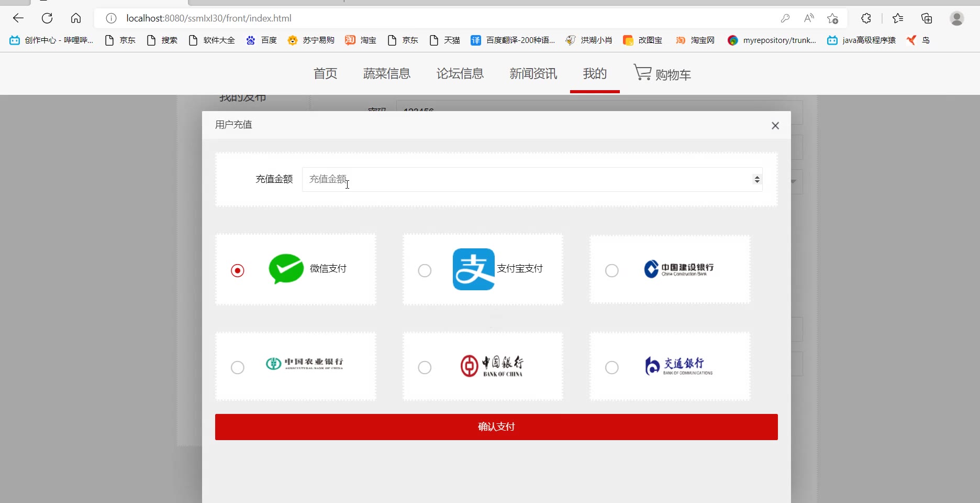Click the China Construction Bank logo
This screenshot has height=503, width=980.
(x=679, y=269)
